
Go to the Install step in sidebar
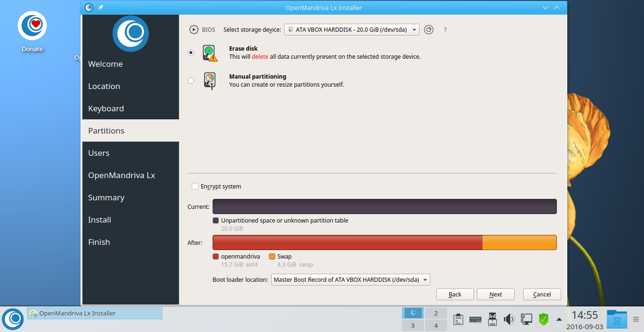[131, 220]
